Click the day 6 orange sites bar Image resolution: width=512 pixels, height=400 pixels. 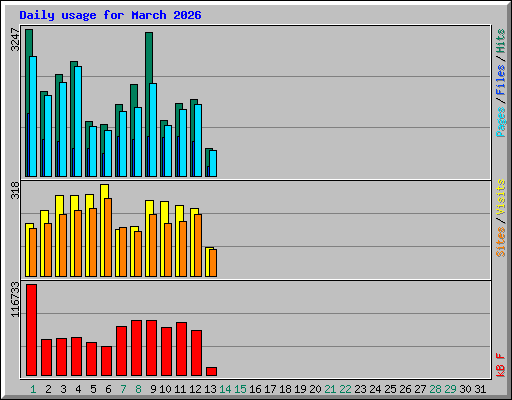[108, 237]
